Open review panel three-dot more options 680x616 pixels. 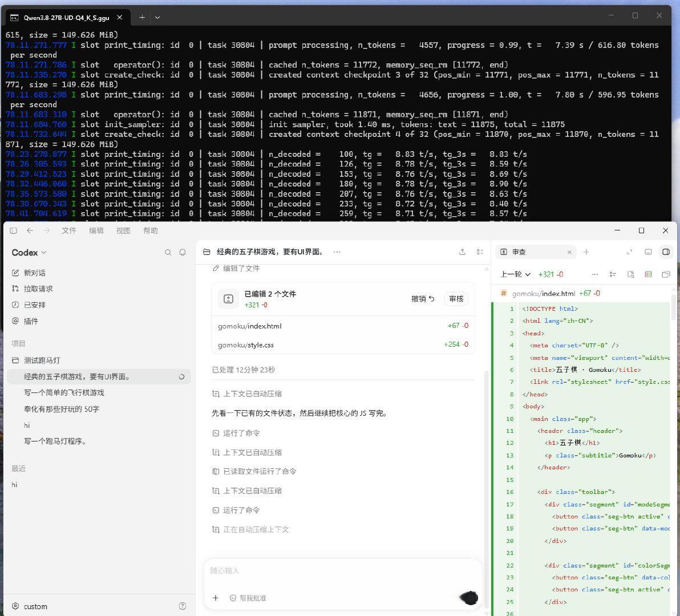[595, 274]
